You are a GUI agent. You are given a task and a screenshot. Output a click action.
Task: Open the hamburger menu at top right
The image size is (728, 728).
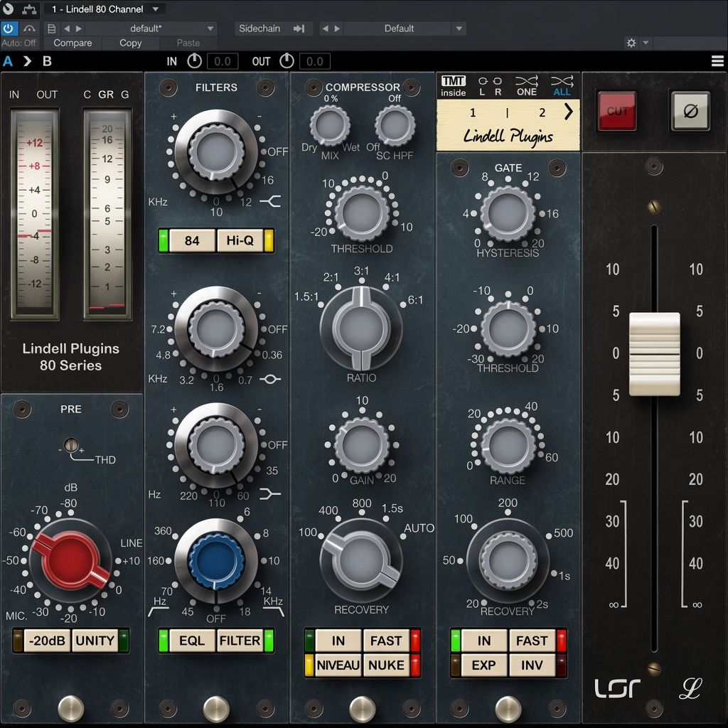coord(717,61)
